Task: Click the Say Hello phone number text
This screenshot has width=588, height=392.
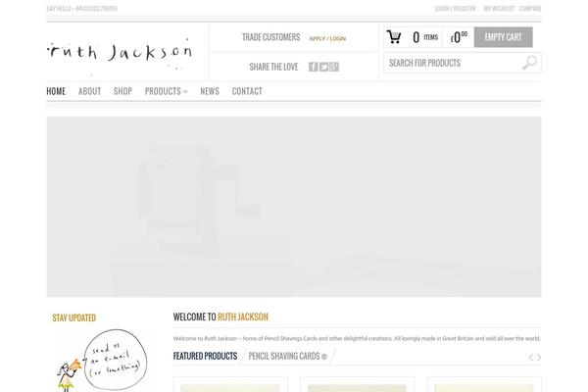Action: [x=82, y=8]
